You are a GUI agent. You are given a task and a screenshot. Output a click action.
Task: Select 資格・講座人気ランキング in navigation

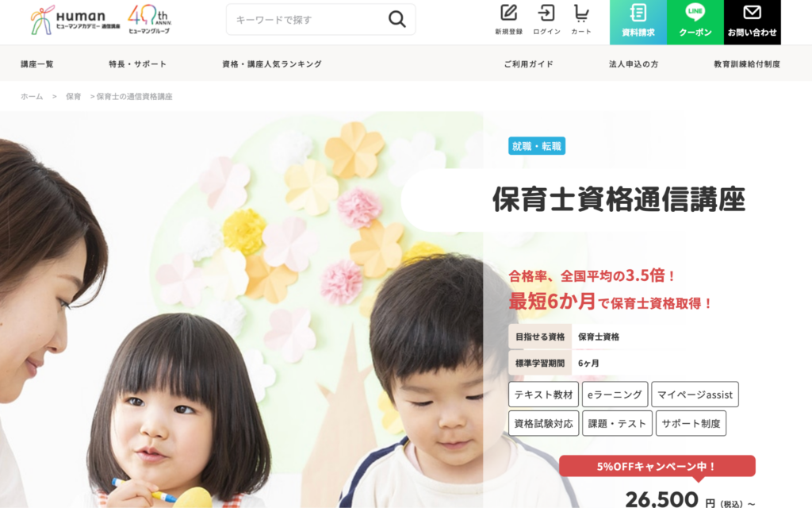coord(272,63)
